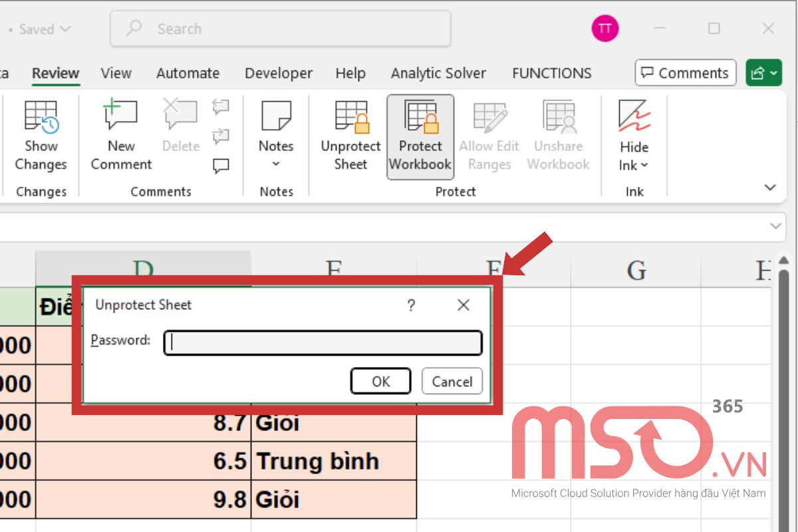Select column D header
Screen dimensions: 798x532
click(143, 264)
